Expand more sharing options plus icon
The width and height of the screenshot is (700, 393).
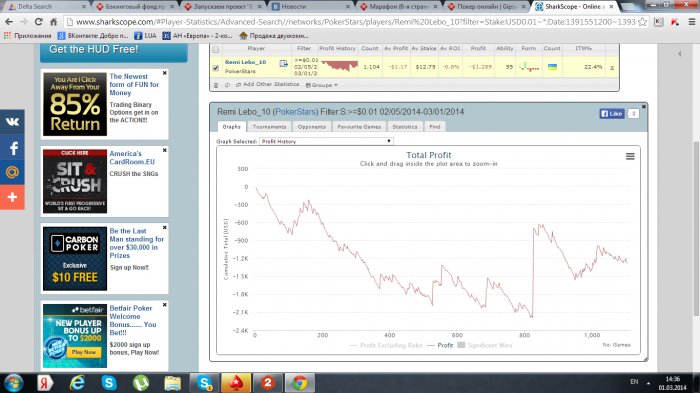12,197
